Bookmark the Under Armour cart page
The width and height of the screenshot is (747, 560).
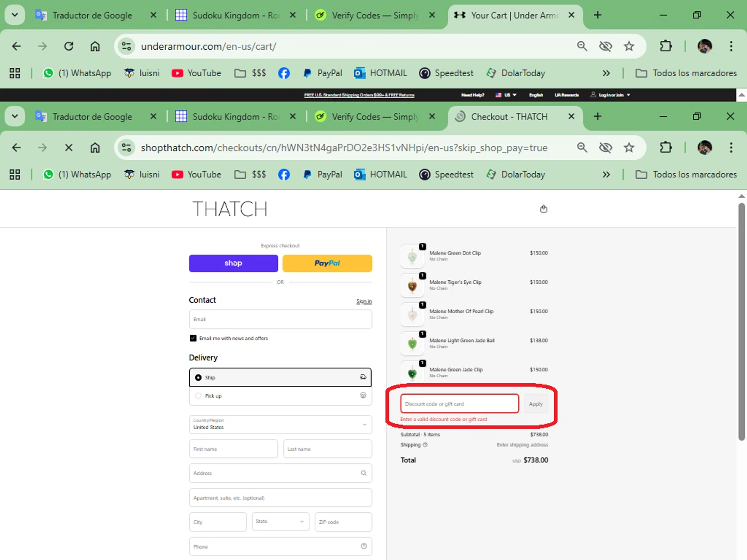(629, 46)
